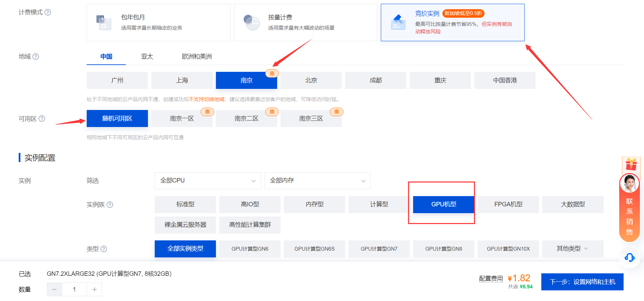Select 包年包月 billing mode
Screen dimensions: 644x301
point(158,22)
